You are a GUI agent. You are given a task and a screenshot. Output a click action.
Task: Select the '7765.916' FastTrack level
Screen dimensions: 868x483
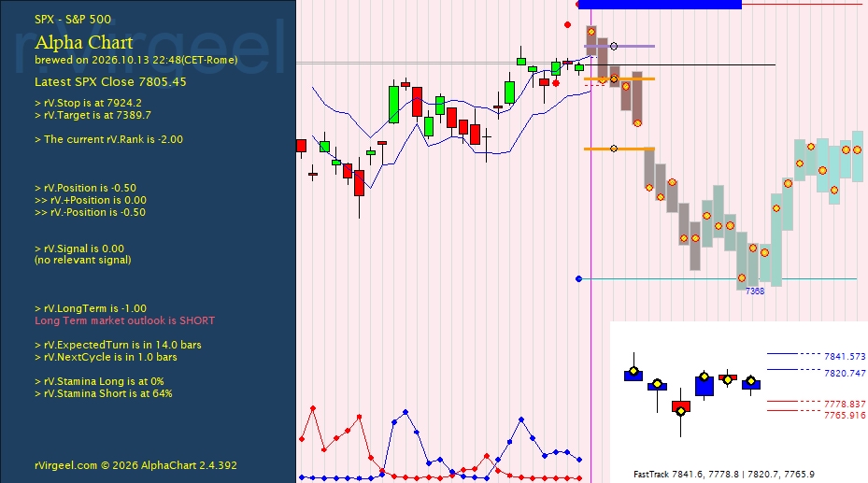pyautogui.click(x=845, y=416)
